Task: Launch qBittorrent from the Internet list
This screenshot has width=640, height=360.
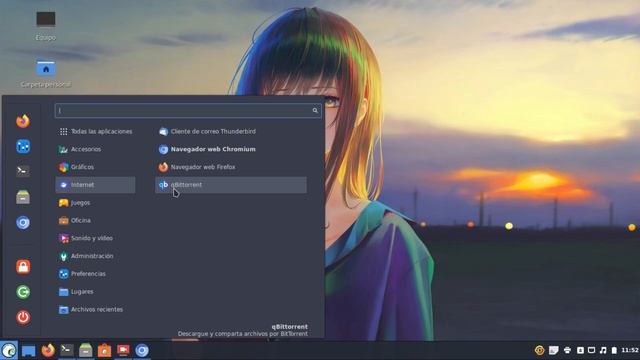Action: [231, 185]
